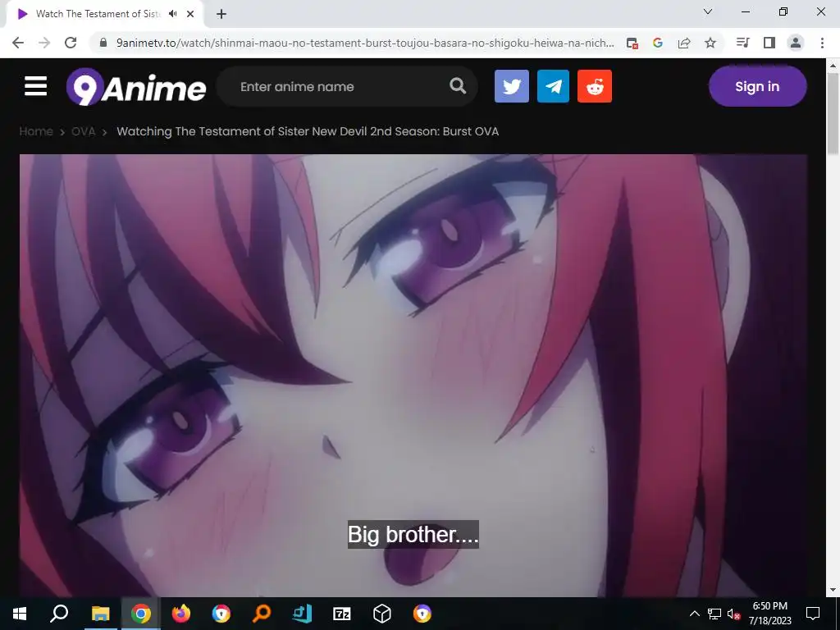Open the OVA breadcrumb link
The height and width of the screenshot is (630, 840).
[83, 131]
